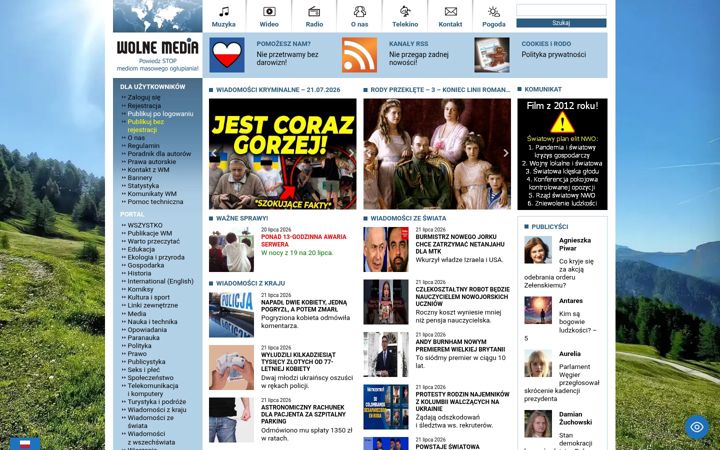Click the accessibility eye button

(697, 427)
